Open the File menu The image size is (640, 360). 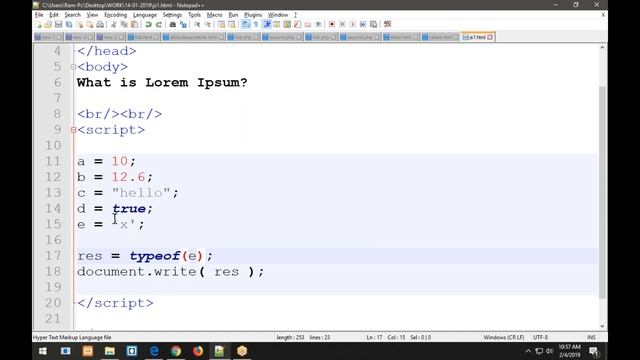[39, 15]
